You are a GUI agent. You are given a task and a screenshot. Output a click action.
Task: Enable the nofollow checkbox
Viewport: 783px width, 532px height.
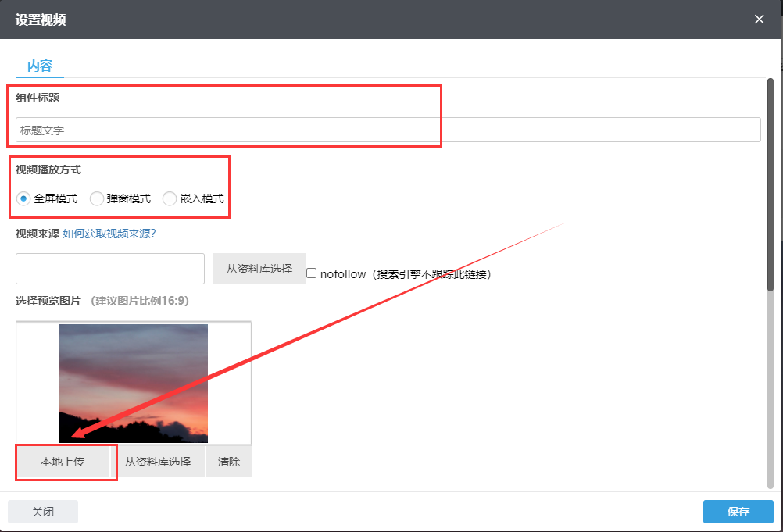tap(311, 273)
